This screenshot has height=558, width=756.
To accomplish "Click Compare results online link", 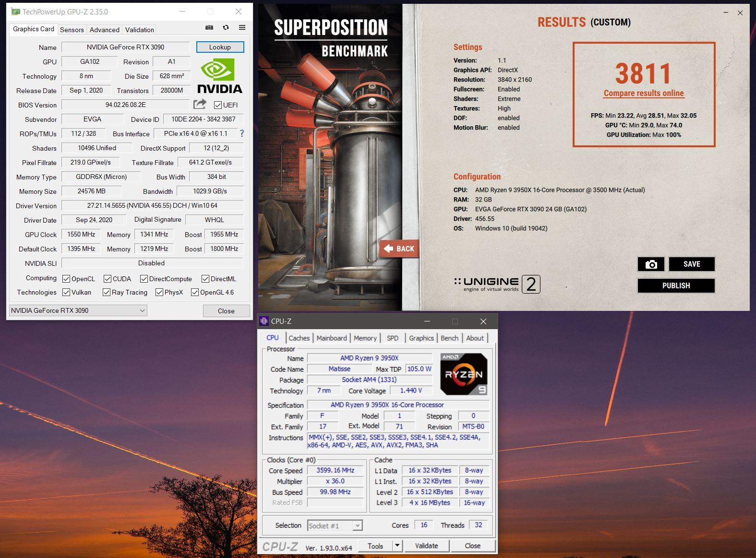I will (x=644, y=93).
